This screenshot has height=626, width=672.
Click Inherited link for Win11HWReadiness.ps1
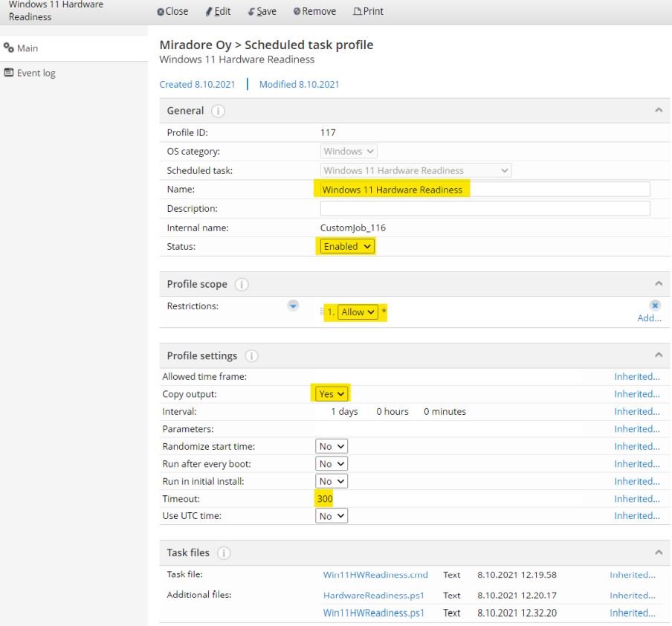(633, 613)
